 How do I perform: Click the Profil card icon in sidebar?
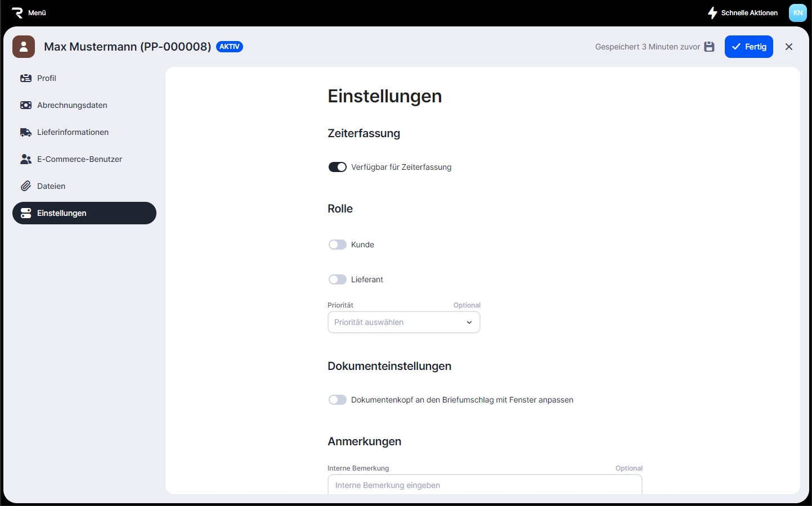[x=26, y=78]
